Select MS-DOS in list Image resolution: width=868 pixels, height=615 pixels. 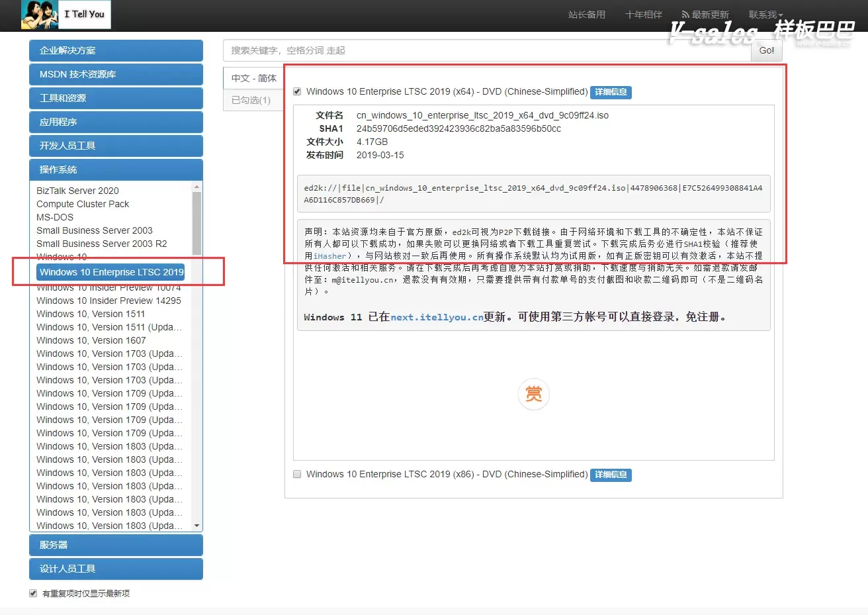(x=55, y=217)
